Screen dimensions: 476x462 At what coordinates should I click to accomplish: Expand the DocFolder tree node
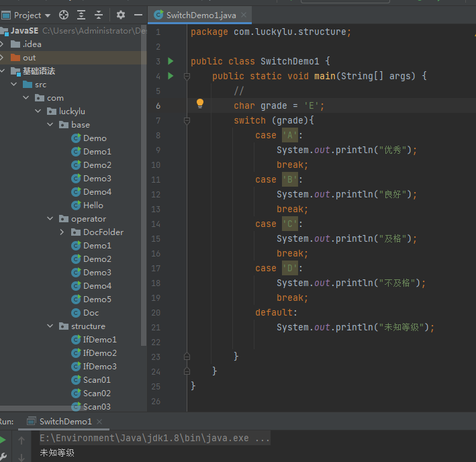click(62, 232)
